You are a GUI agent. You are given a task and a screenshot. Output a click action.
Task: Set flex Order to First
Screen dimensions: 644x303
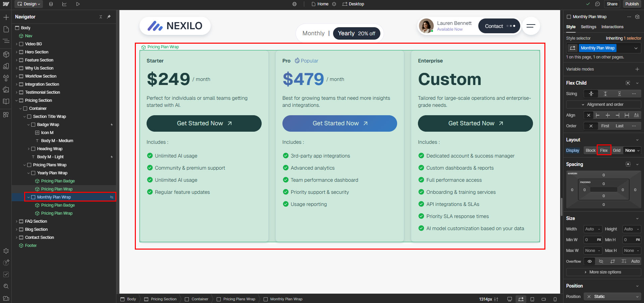point(605,126)
